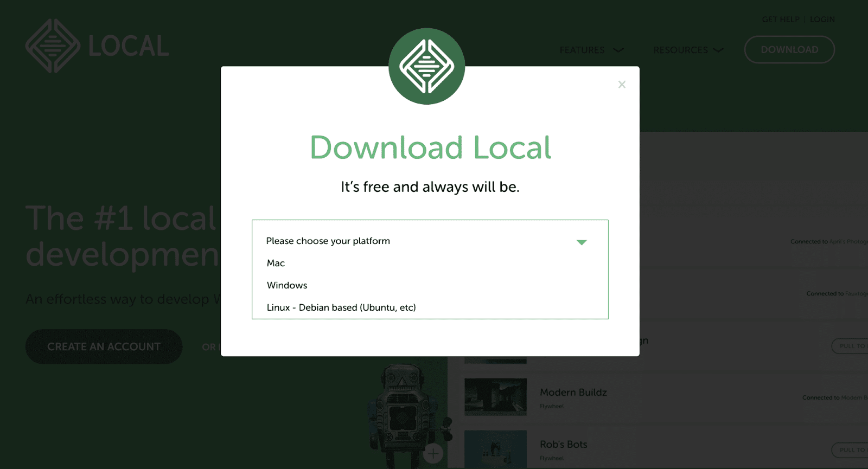Select Mac from platform list
The width and height of the screenshot is (868, 469).
pos(276,263)
